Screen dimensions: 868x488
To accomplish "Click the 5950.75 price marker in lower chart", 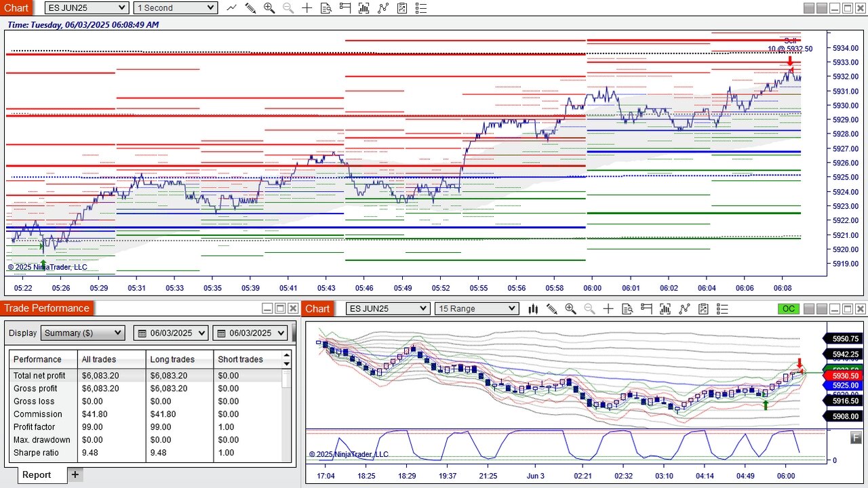I will (x=843, y=338).
